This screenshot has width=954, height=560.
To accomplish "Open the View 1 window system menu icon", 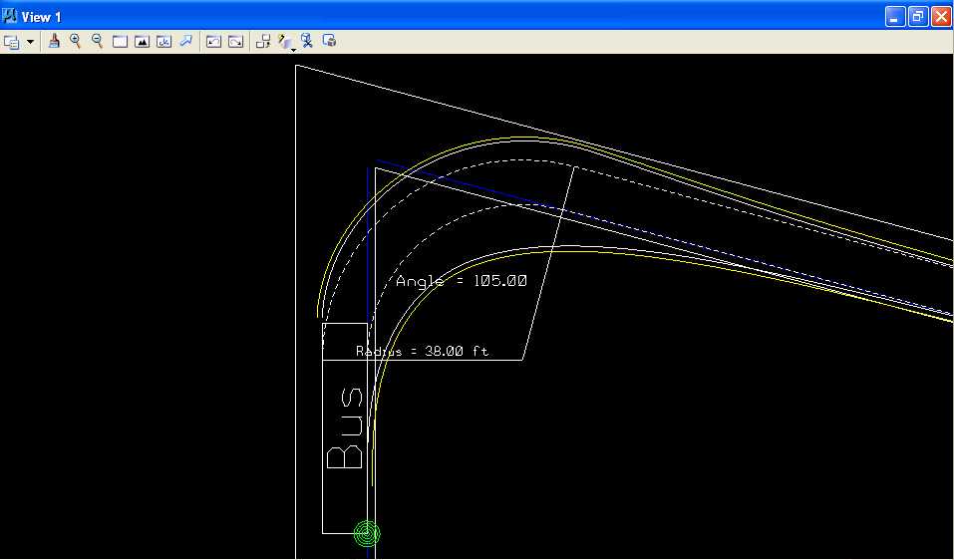I will click(11, 17).
